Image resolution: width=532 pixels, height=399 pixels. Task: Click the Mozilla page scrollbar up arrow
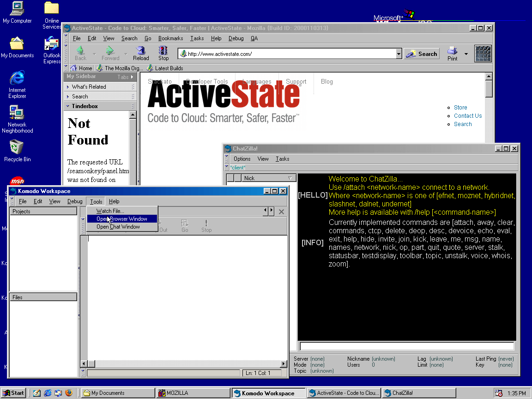489,76
